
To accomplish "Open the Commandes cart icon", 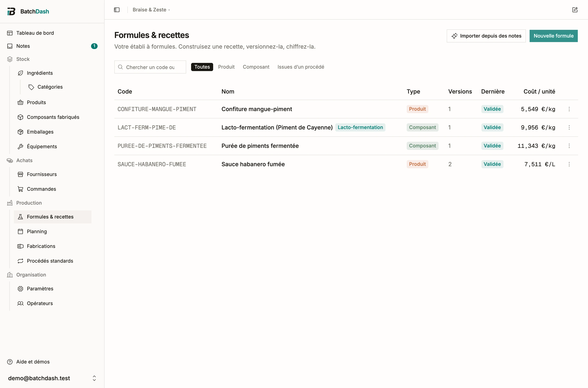I will point(21,189).
